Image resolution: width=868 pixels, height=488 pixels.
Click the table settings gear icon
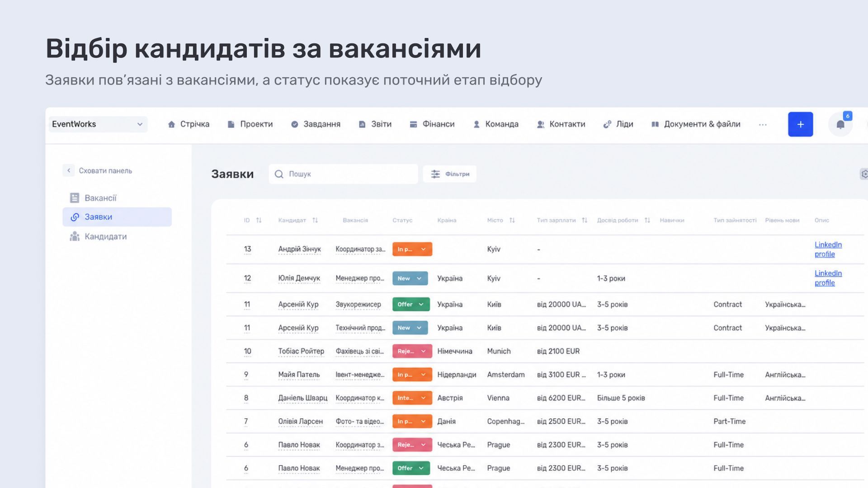[x=864, y=174]
